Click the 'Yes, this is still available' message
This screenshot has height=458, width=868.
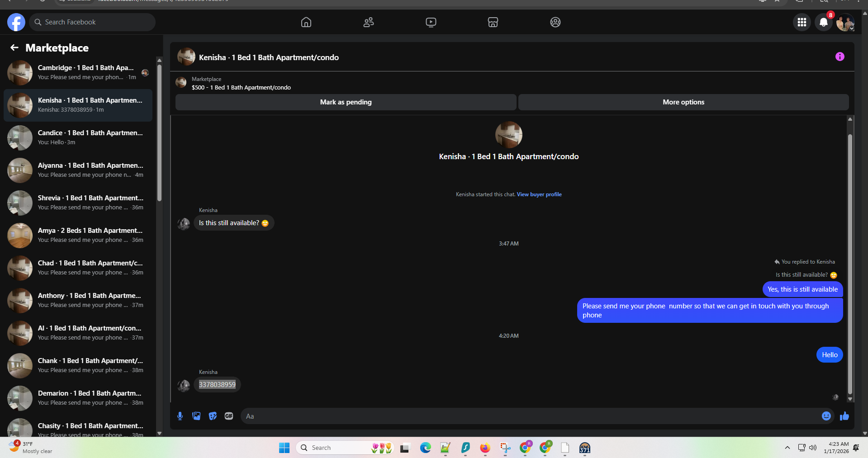coord(802,289)
